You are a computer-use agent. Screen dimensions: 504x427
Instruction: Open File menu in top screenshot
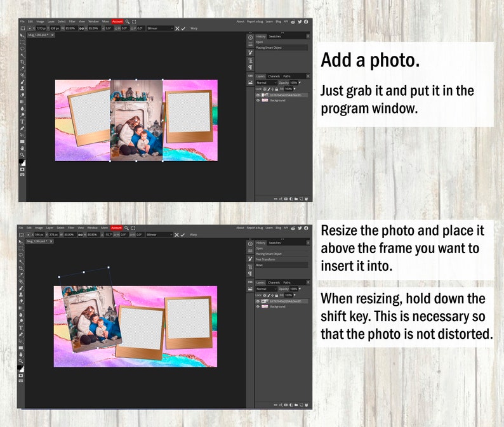pyautogui.click(x=22, y=22)
